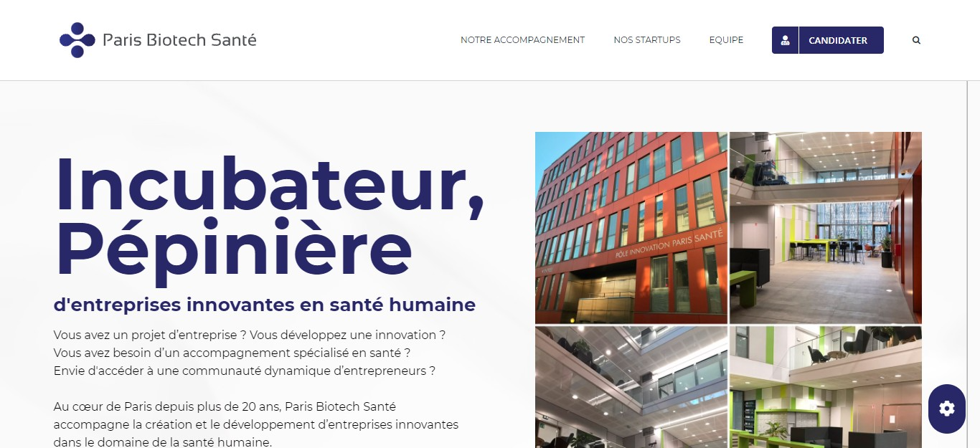This screenshot has height=448, width=980.
Task: Open the search magnifier icon
Action: tap(916, 40)
